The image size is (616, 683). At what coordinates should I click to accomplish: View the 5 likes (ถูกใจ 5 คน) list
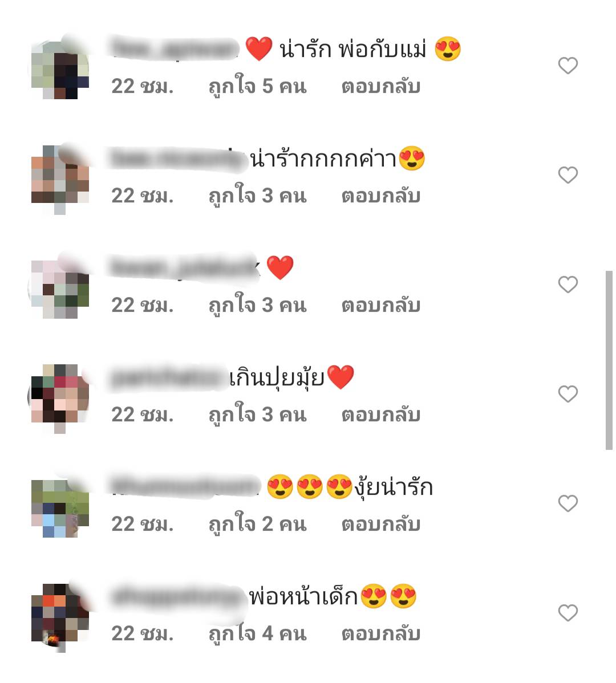pyautogui.click(x=257, y=86)
